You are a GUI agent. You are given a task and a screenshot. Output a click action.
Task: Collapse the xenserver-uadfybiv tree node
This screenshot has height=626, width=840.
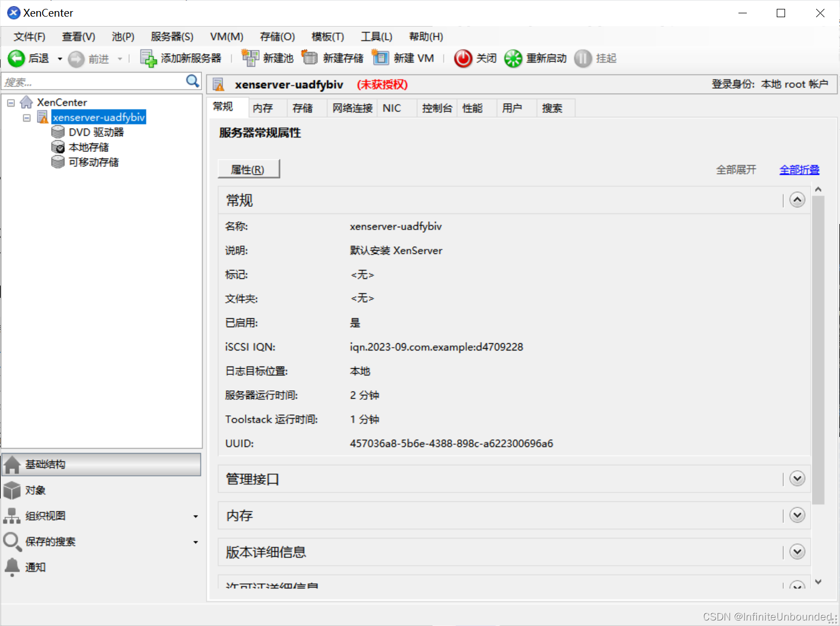pyautogui.click(x=26, y=118)
